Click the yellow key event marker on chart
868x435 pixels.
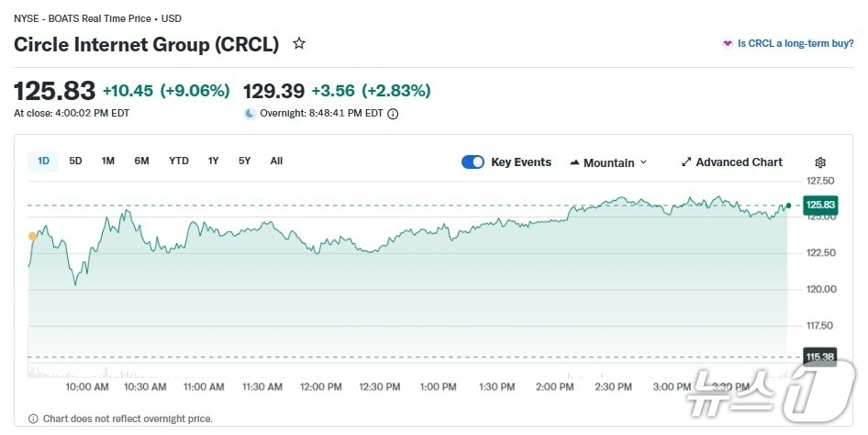[x=33, y=236]
